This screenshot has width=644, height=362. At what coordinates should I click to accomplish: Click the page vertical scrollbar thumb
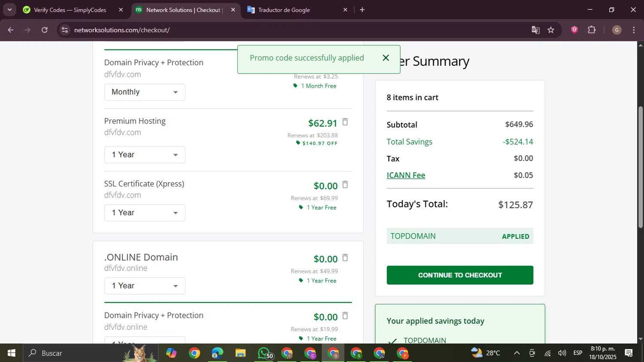tap(640, 167)
